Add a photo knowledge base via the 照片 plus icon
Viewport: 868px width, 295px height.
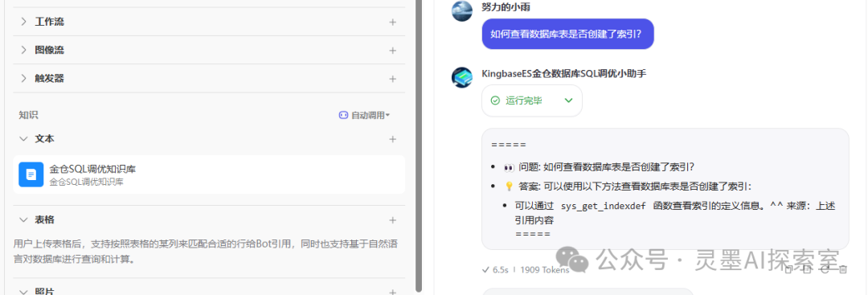(392, 292)
